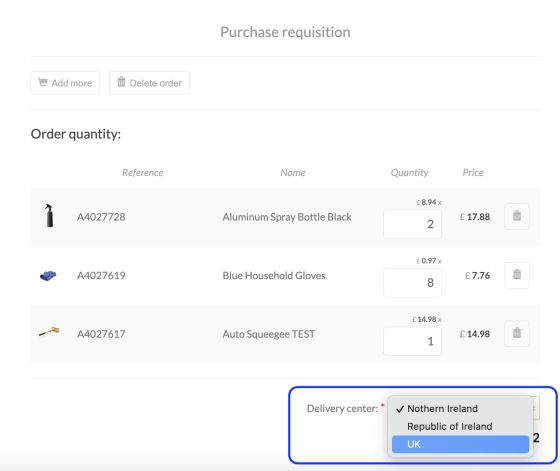Click the Auto Squeegee TEST product name
The height and width of the screenshot is (471, 560).
click(269, 334)
